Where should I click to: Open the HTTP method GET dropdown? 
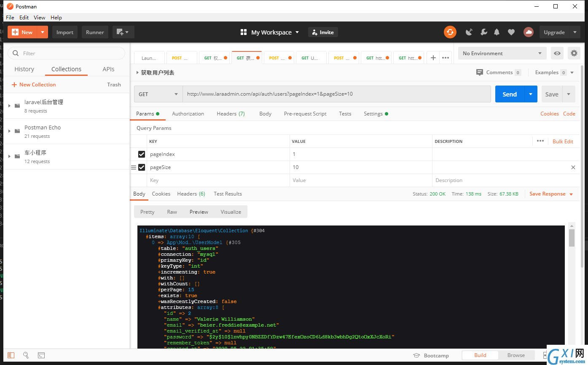(158, 94)
